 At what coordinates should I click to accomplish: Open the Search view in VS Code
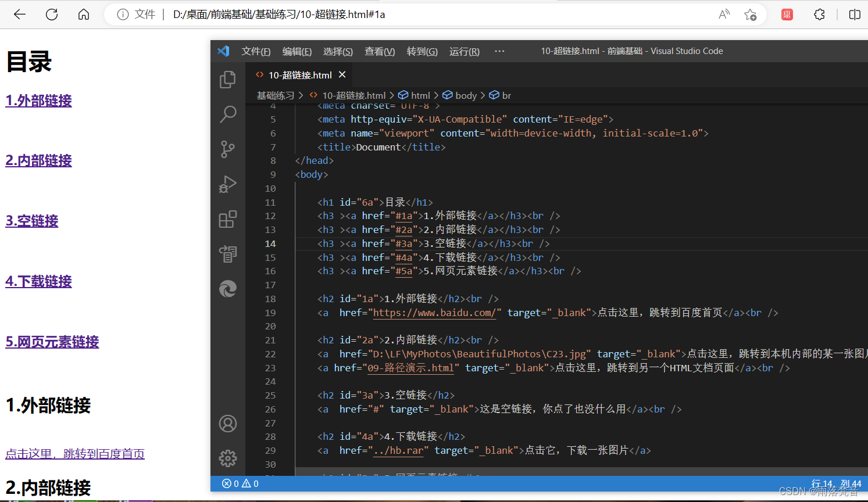pyautogui.click(x=228, y=114)
